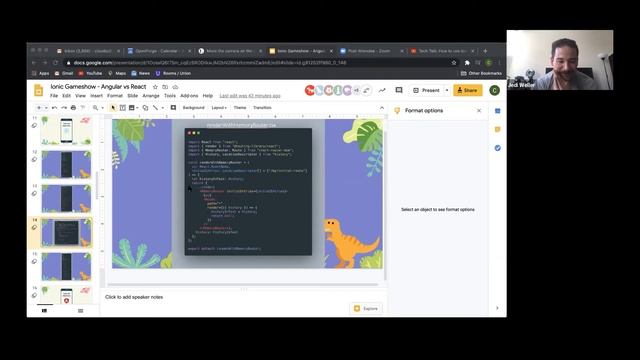
Task: Switch to grid view icon
Action: 80,311
